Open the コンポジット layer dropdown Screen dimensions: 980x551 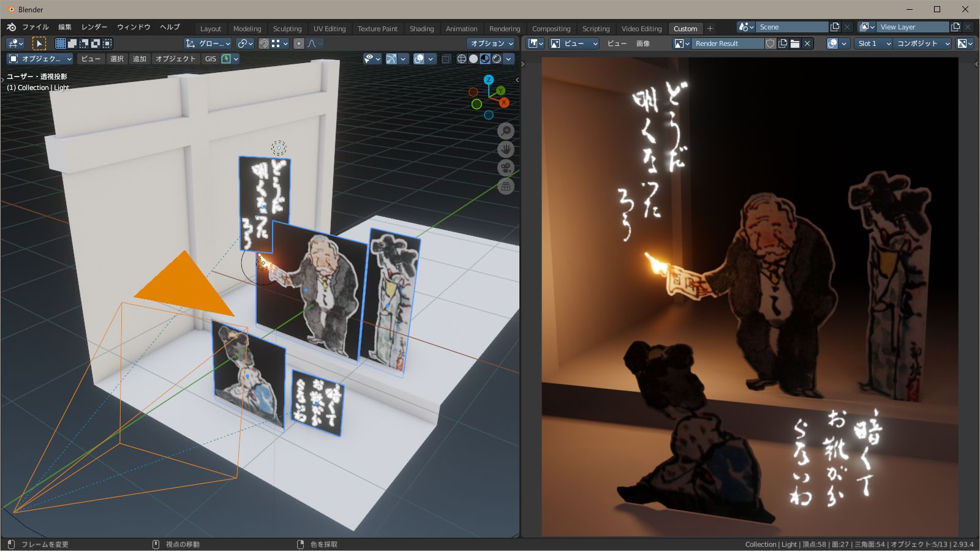922,43
